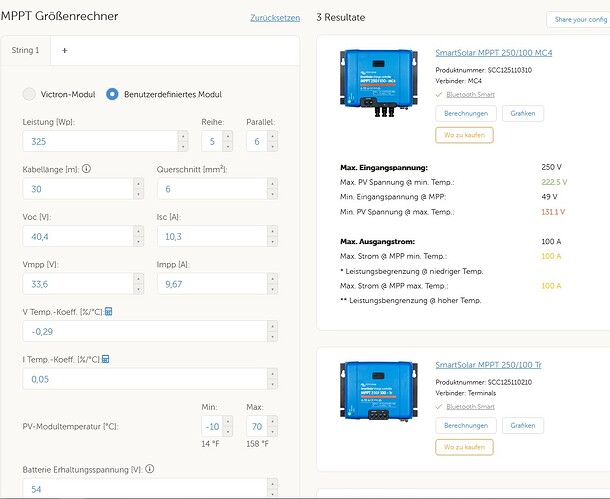Viewport: 610px width, 499px height.
Task: Click the 131.1 V min PV voltage value
Action: pyautogui.click(x=553, y=212)
